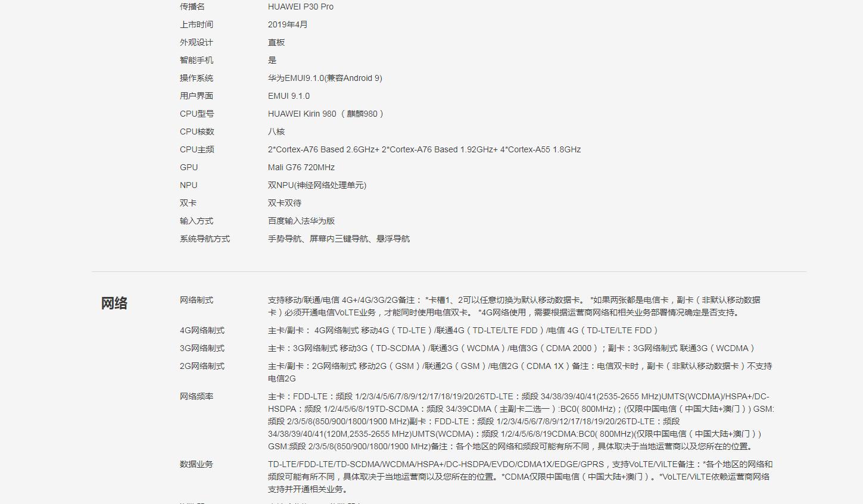This screenshot has height=504, width=863.
Task: Select the 网络 section heading
Action: tap(114, 303)
